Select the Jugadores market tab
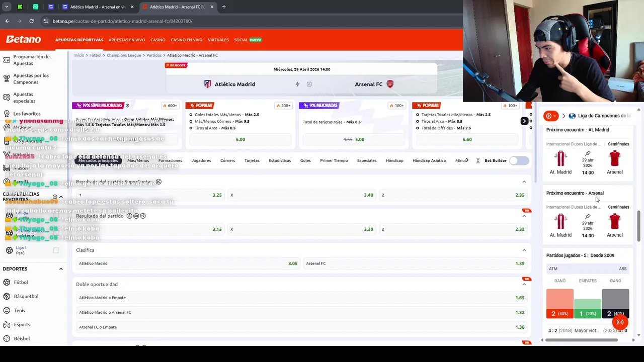644x362 pixels. pos(201,160)
